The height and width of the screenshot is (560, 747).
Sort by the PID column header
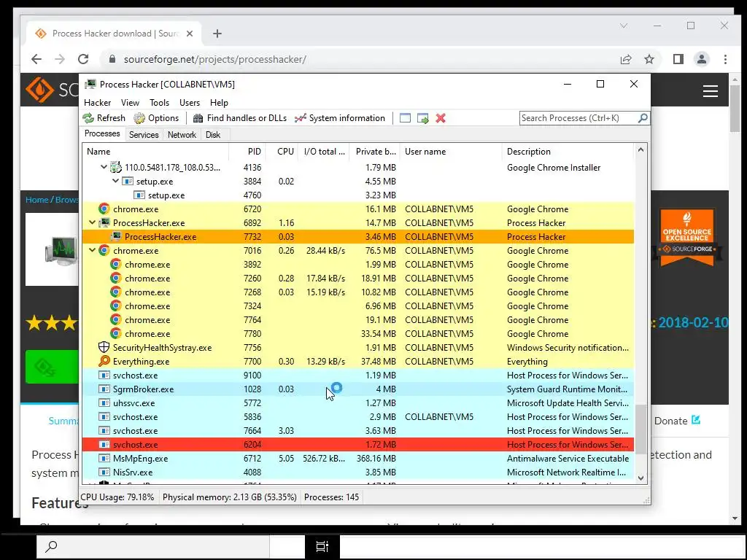[247, 152]
